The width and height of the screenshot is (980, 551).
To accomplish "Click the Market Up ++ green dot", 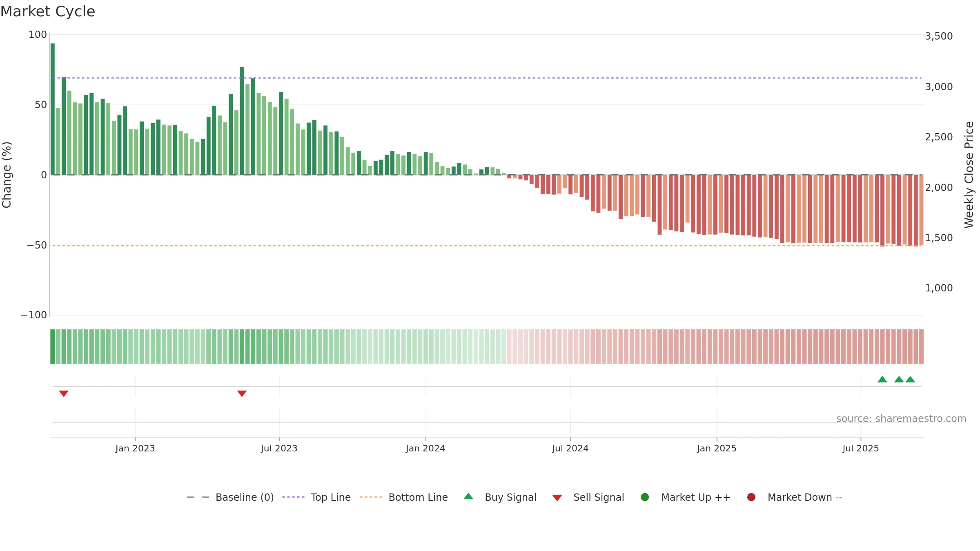I will [645, 497].
